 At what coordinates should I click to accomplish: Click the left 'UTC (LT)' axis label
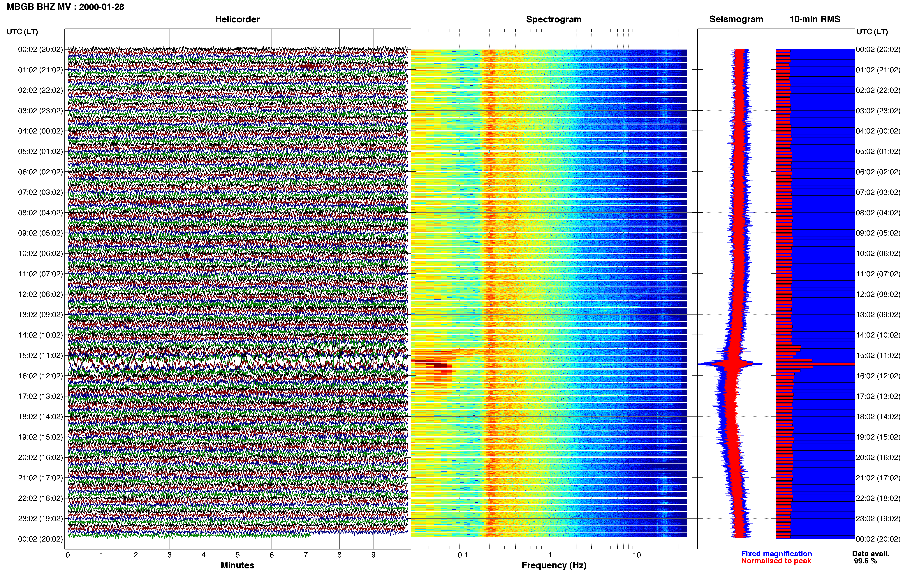point(22,32)
